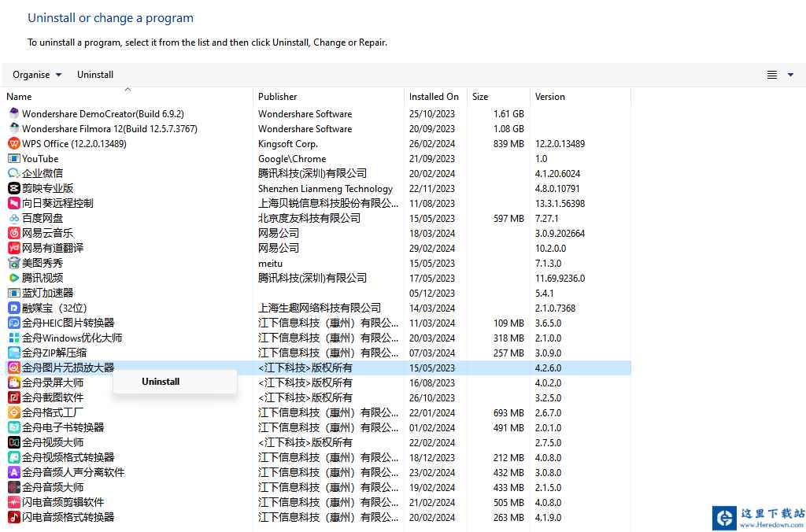Screen dimensions: 806x532
Task: Click publisher Kingsoft Corp.
Action: pyautogui.click(x=288, y=144)
